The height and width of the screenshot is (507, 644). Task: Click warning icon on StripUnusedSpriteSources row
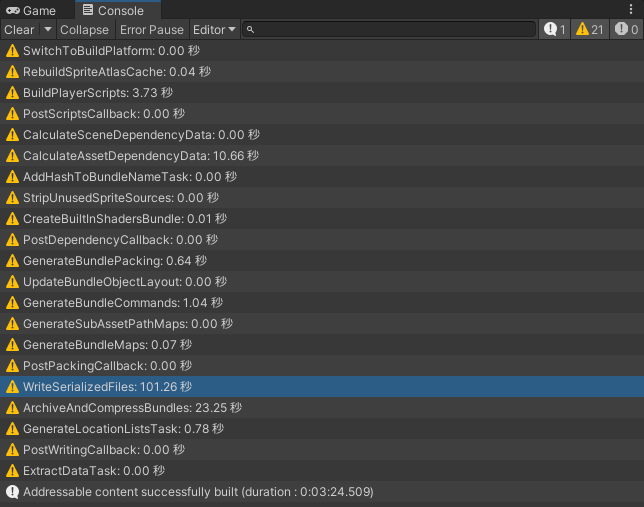[x=12, y=198]
